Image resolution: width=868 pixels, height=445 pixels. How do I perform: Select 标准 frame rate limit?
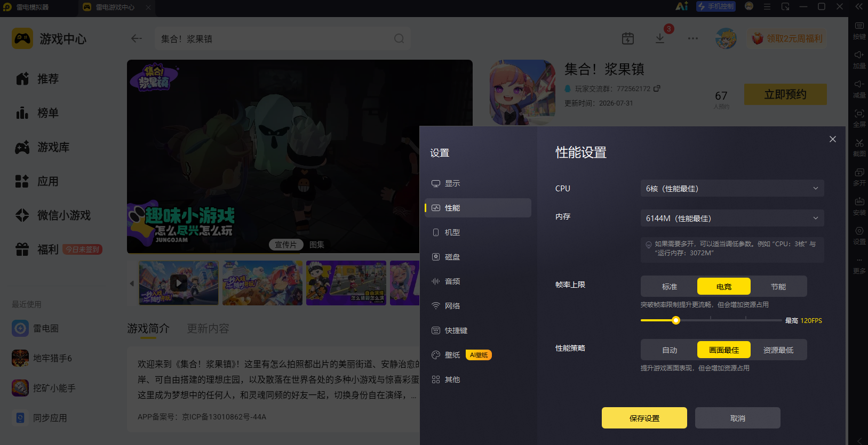670,287
